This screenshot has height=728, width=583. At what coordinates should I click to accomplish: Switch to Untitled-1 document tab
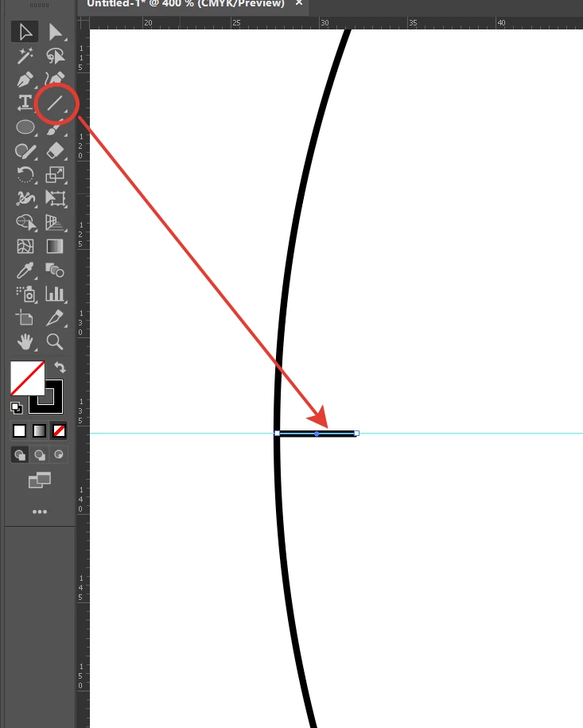(x=185, y=4)
